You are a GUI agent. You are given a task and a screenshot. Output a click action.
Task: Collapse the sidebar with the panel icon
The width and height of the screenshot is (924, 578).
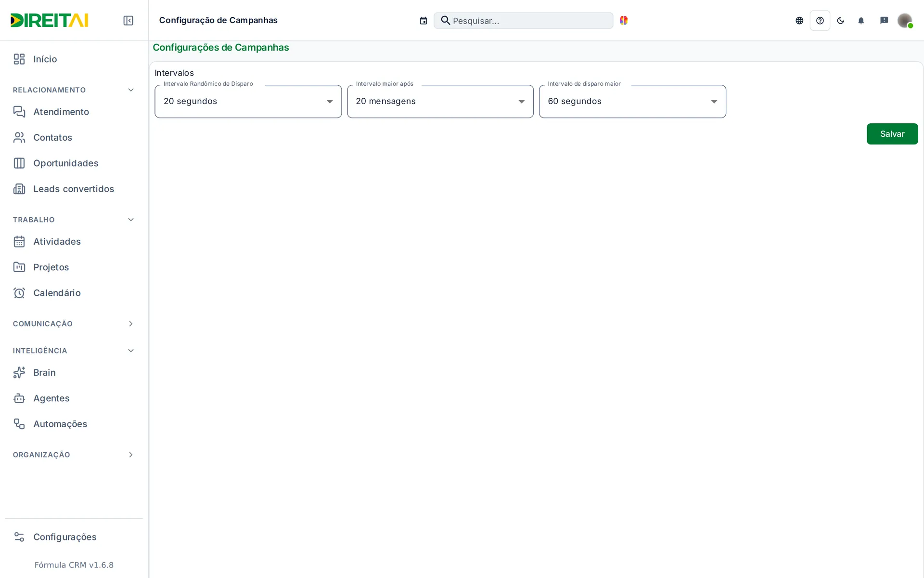(128, 20)
